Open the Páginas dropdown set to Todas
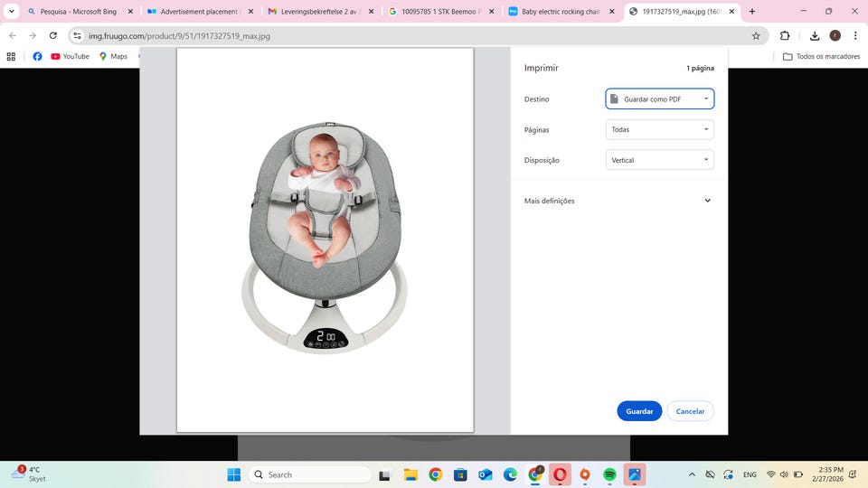This screenshot has width=868, height=488. click(x=659, y=129)
